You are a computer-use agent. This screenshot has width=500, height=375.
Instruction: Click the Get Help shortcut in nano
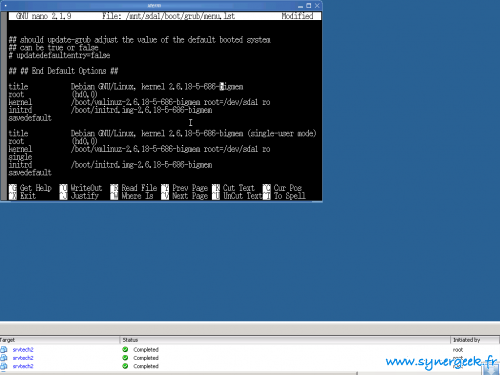point(30,188)
